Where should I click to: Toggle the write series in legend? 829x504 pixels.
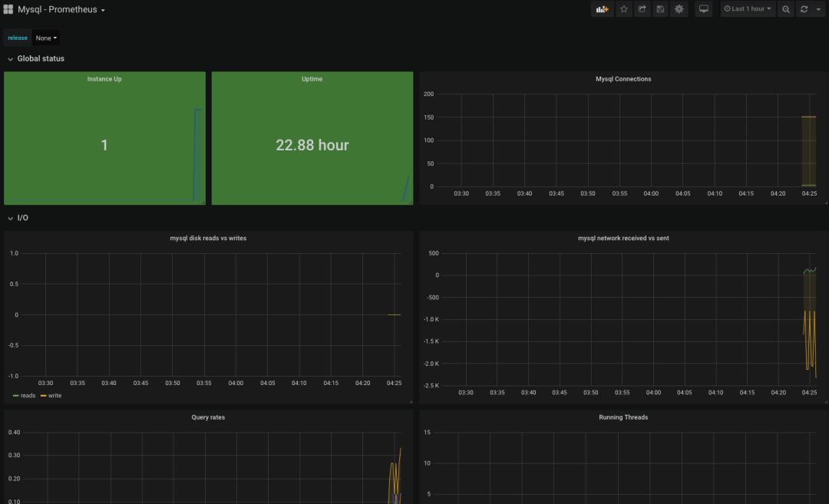click(51, 396)
